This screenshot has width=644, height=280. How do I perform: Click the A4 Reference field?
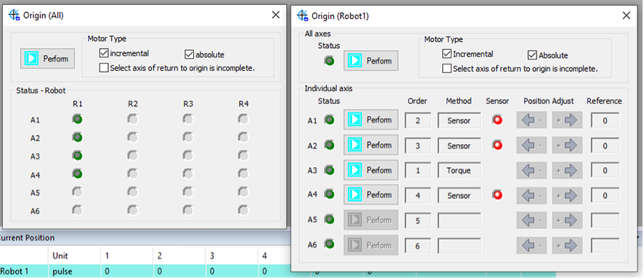(x=605, y=195)
